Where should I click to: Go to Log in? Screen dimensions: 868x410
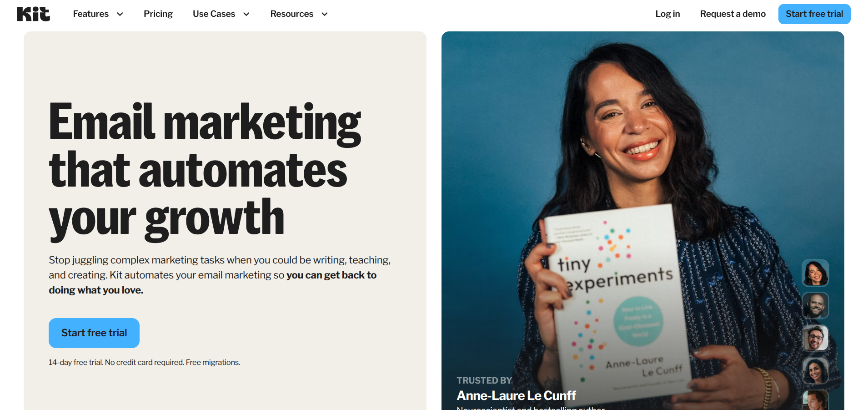[667, 14]
